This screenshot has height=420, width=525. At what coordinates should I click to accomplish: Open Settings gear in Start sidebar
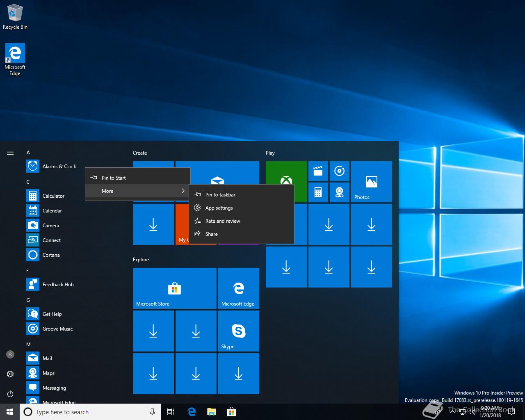tap(10, 374)
